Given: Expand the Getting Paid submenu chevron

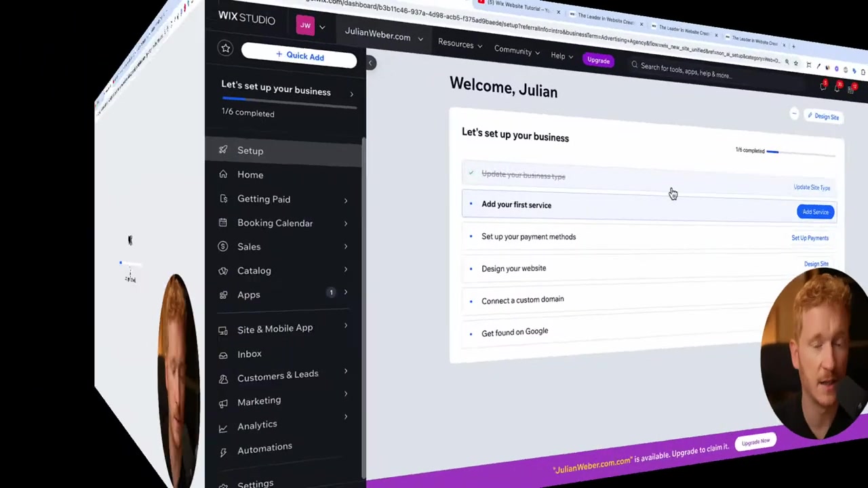Looking at the screenshot, I should 345,201.
